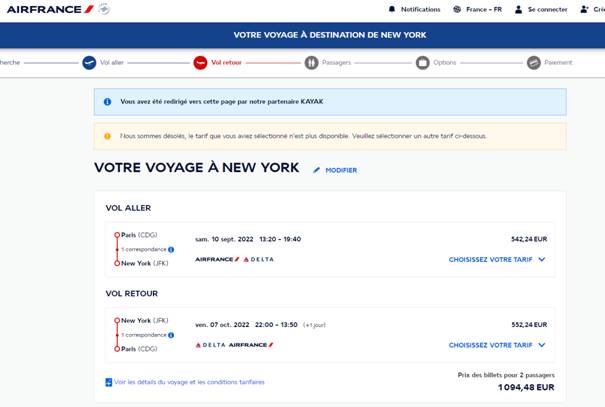Click the info icon in KAYAK banner
The height and width of the screenshot is (407, 605).
click(107, 101)
